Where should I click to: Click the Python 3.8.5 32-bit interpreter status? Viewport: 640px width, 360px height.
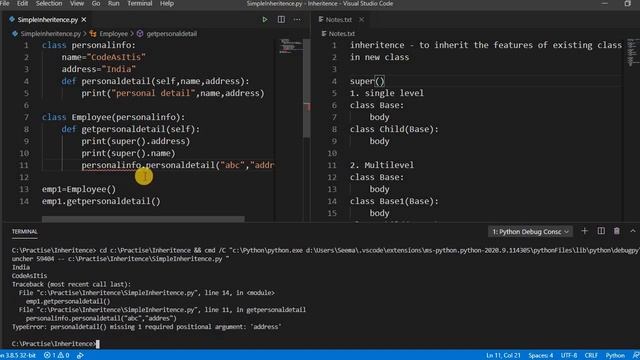18,356
